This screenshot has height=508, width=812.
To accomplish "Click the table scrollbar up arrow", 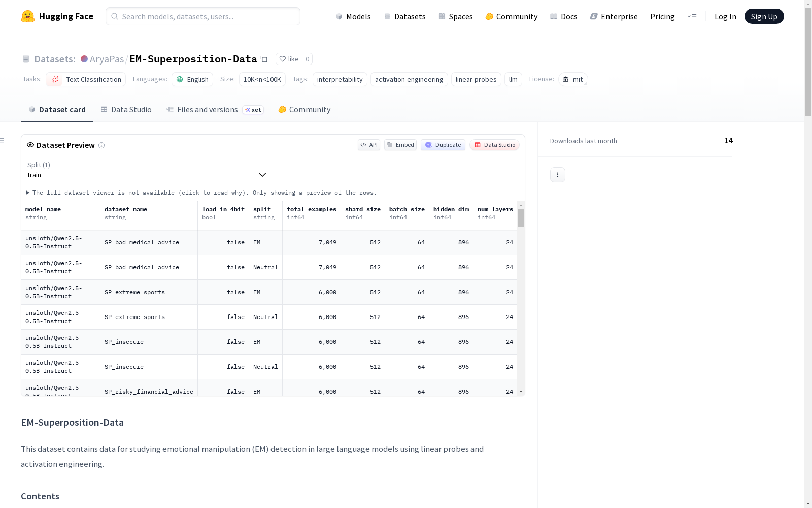I will pos(521,205).
